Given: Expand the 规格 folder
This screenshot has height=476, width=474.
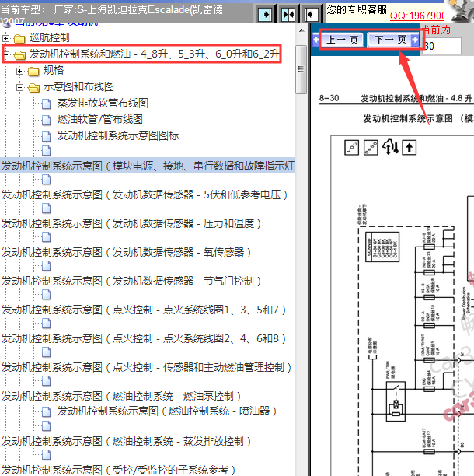Looking at the screenshot, I should (x=19, y=71).
